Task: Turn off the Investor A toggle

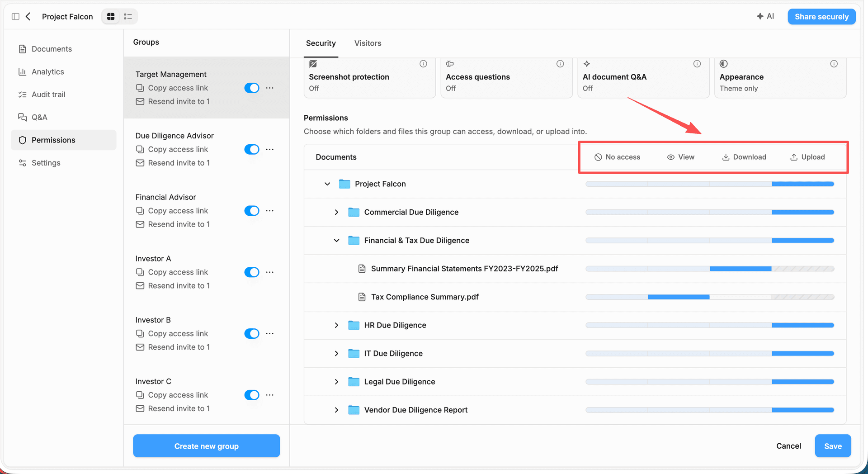Action: (x=252, y=272)
